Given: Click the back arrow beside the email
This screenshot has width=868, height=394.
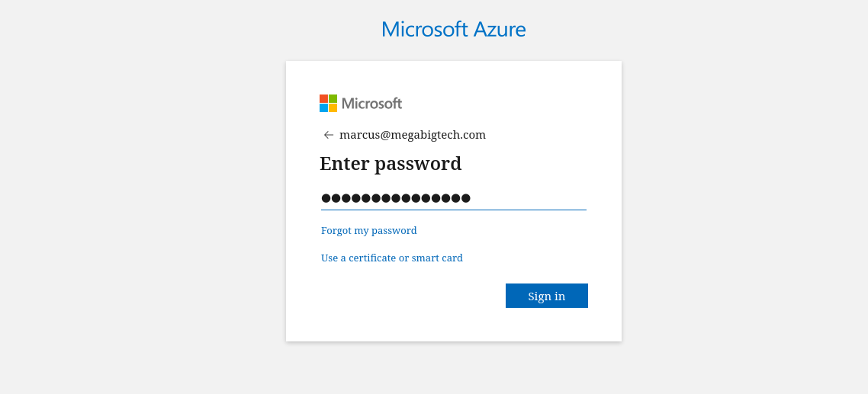Looking at the screenshot, I should (328, 135).
